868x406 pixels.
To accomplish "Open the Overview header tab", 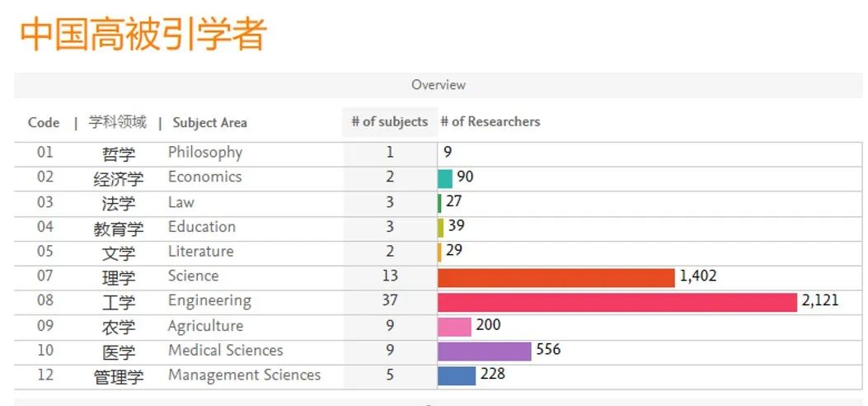I will click(x=439, y=85).
